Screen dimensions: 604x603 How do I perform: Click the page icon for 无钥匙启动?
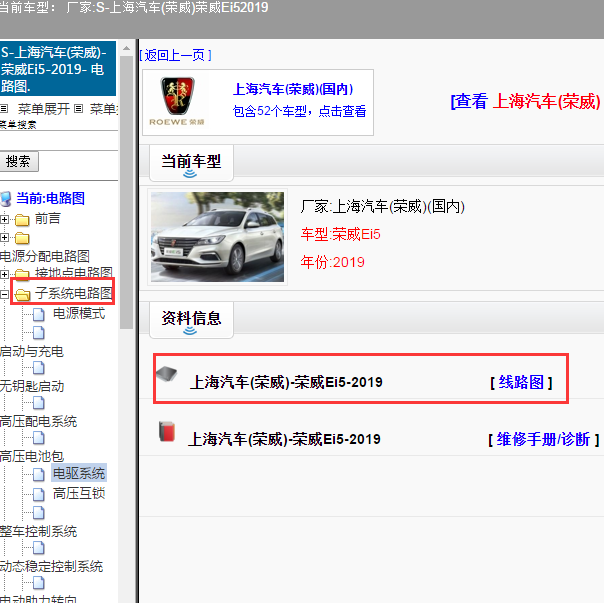pos(39,368)
